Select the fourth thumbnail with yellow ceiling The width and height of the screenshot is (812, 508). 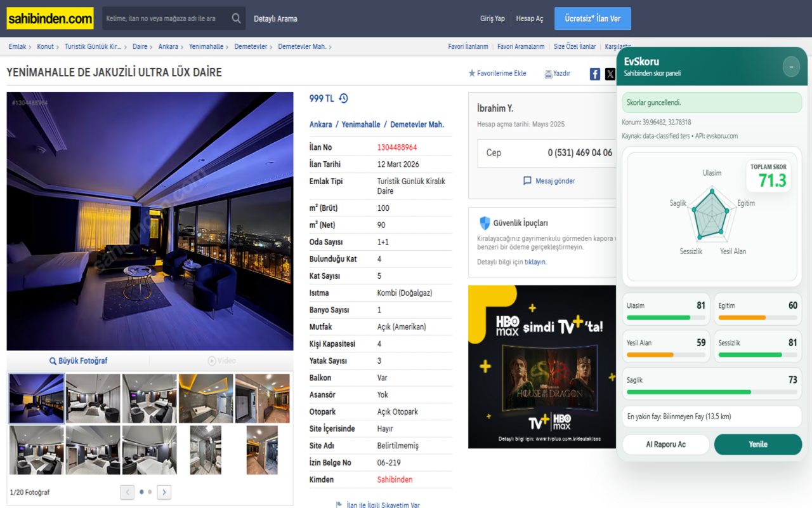[206, 398]
